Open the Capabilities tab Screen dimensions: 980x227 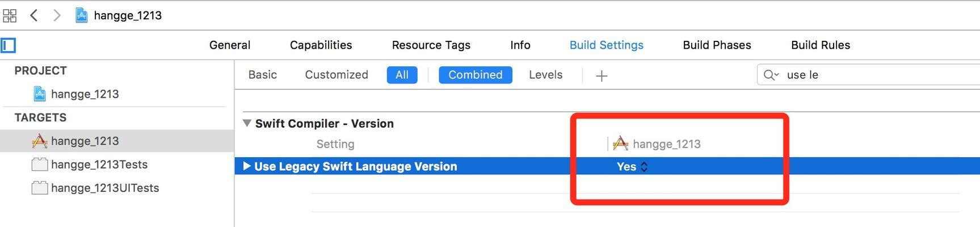click(321, 45)
